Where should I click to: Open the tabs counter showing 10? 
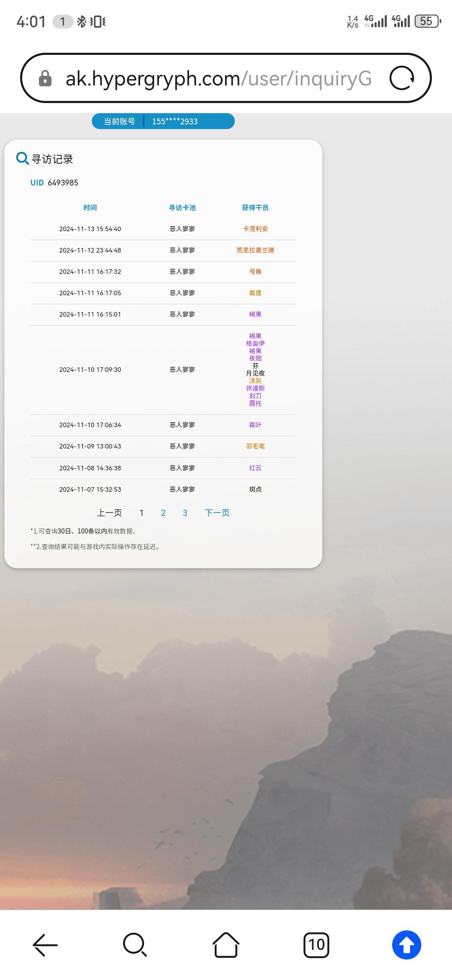[316, 945]
